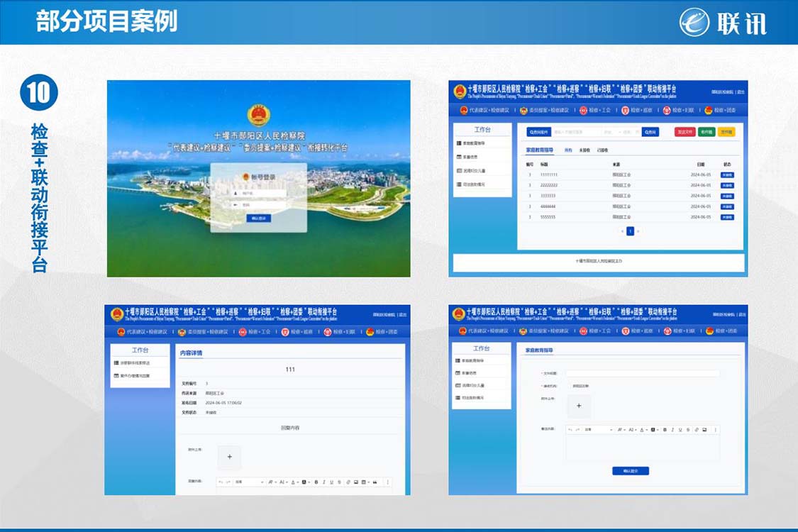Screen dimensions: 798x532
Task: Click the yellow action button in the list screenshot
Action: click(x=727, y=132)
